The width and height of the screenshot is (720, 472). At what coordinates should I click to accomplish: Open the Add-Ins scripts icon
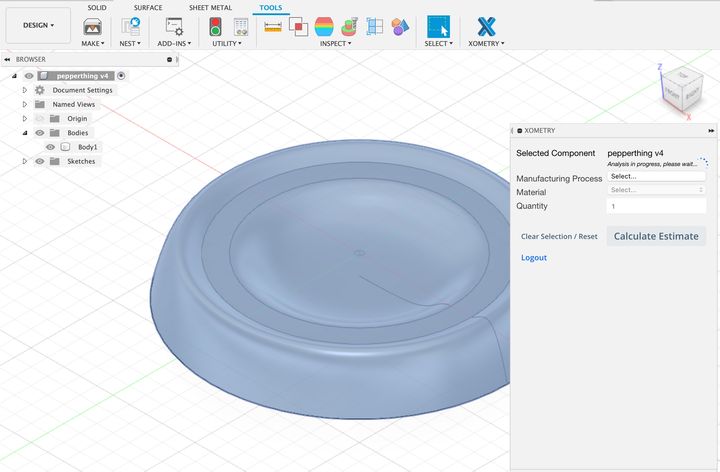pos(174,27)
